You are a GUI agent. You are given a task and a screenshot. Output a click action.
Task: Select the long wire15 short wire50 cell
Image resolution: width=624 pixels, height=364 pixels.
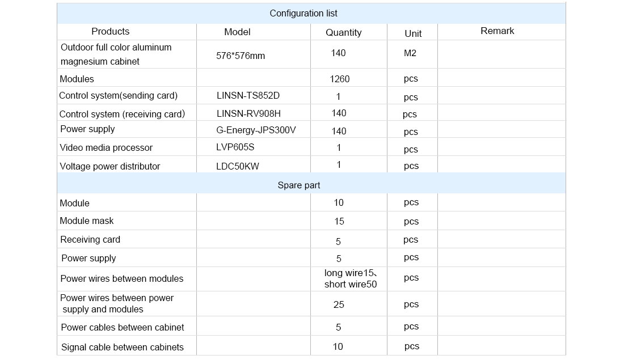pyautogui.click(x=350, y=278)
